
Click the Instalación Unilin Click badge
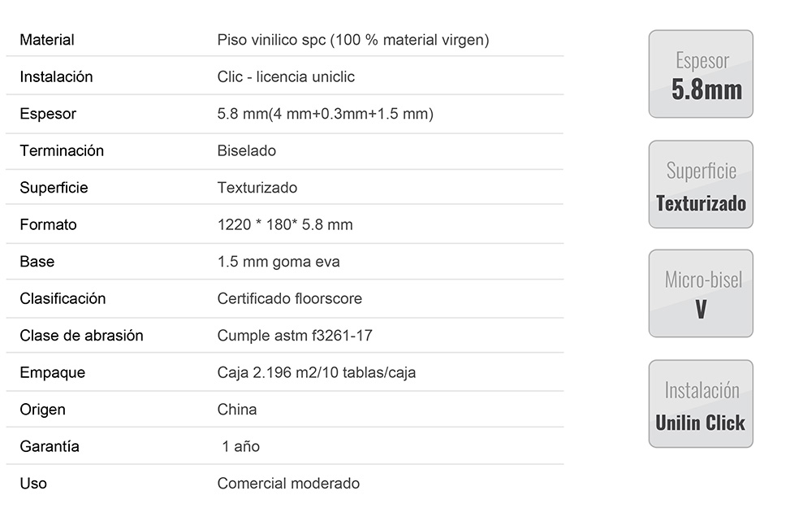(701, 404)
